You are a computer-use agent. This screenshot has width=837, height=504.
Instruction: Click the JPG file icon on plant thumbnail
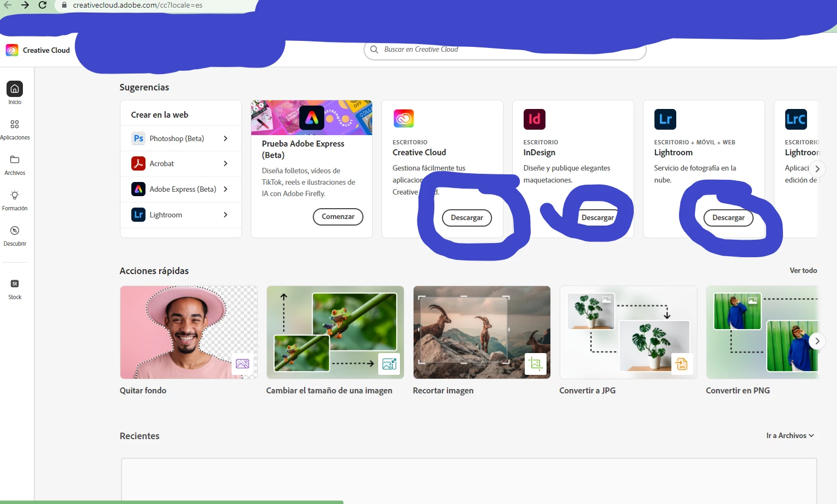coord(682,363)
